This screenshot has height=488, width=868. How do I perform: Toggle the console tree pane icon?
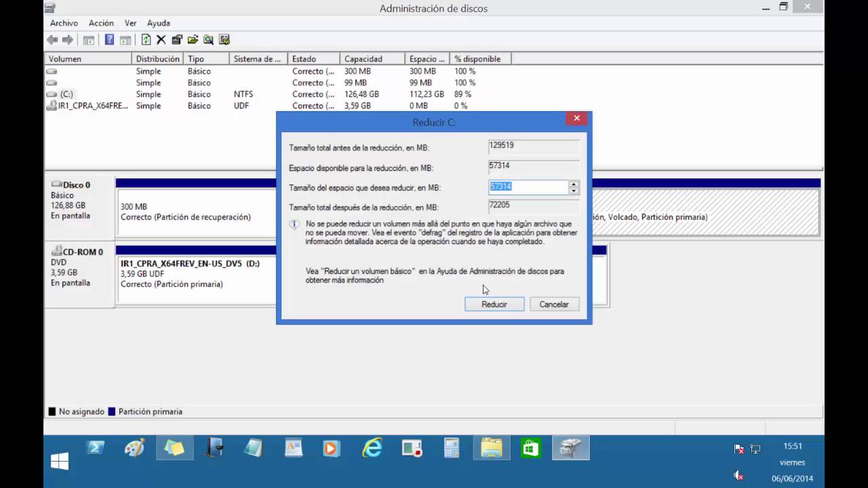click(x=89, y=40)
